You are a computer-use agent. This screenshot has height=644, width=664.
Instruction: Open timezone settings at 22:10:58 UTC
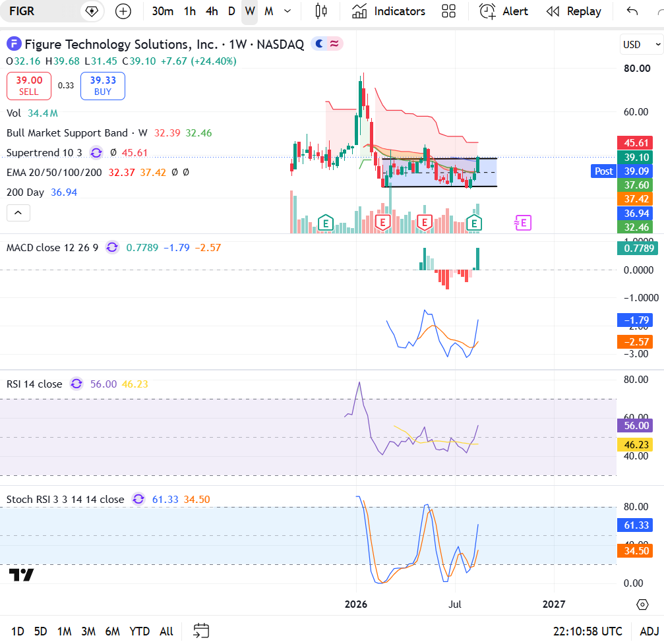click(x=588, y=631)
